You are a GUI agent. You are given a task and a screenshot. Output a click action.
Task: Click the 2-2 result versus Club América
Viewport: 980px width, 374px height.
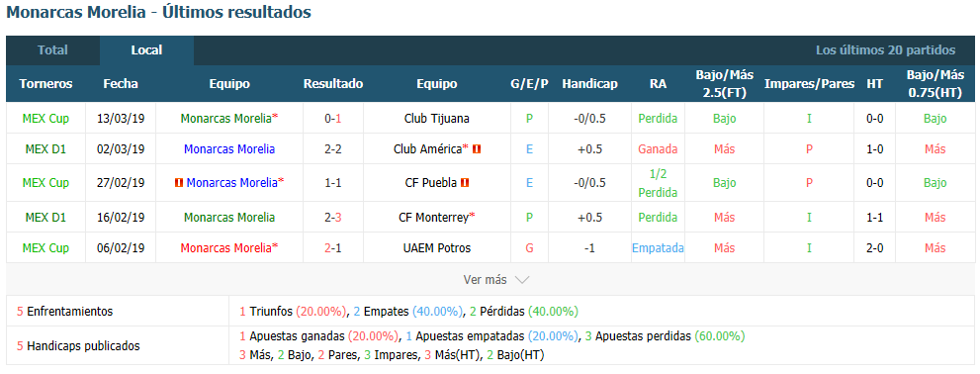tap(333, 149)
